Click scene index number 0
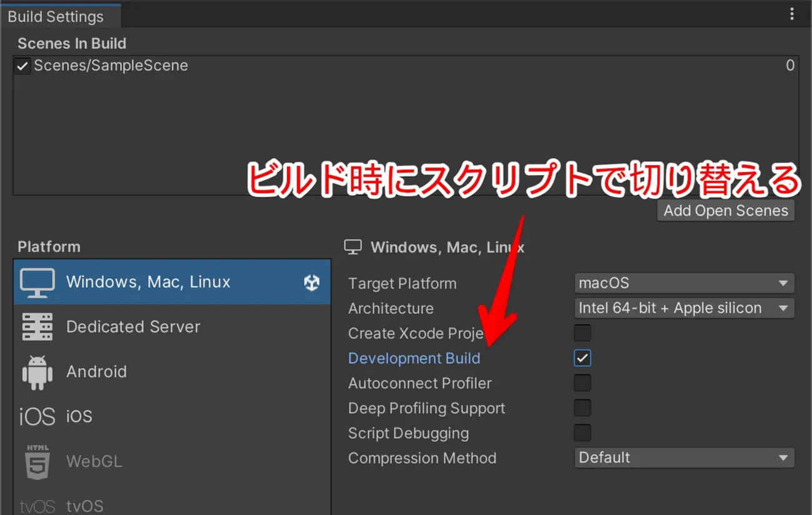This screenshot has height=515, width=812. [x=790, y=66]
